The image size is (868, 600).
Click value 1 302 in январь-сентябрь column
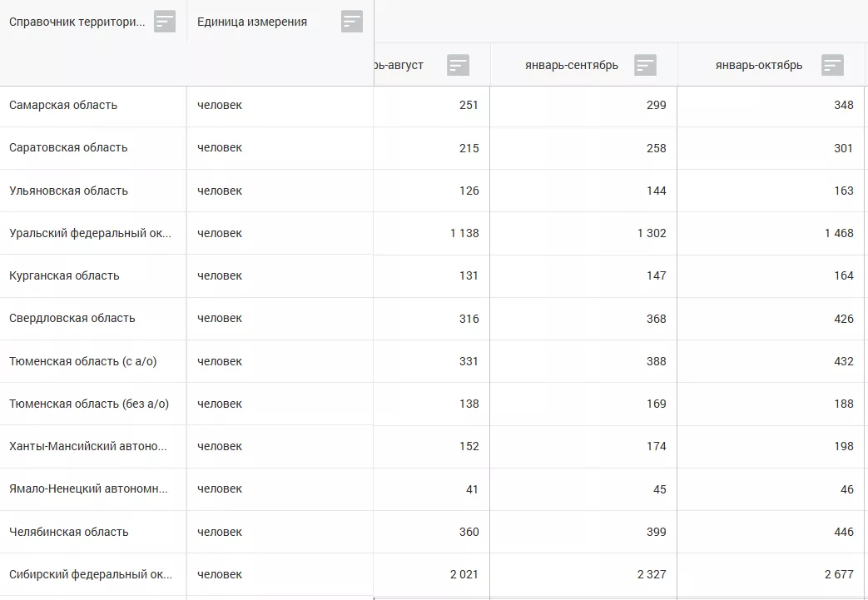[x=652, y=233]
